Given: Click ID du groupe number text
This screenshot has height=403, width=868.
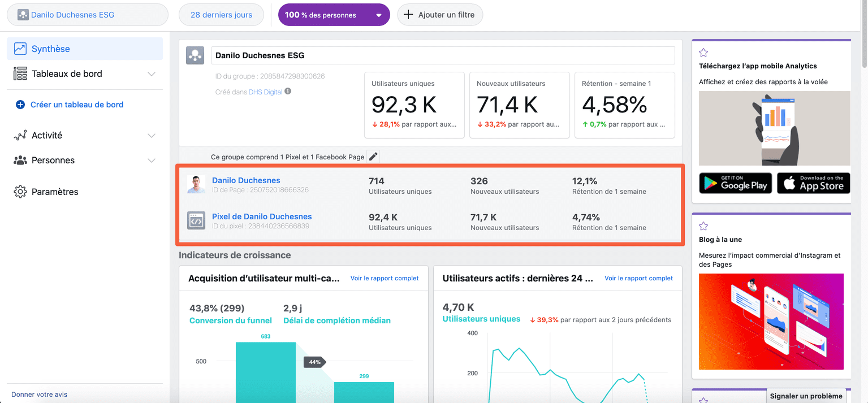Looking at the screenshot, I should 270,76.
